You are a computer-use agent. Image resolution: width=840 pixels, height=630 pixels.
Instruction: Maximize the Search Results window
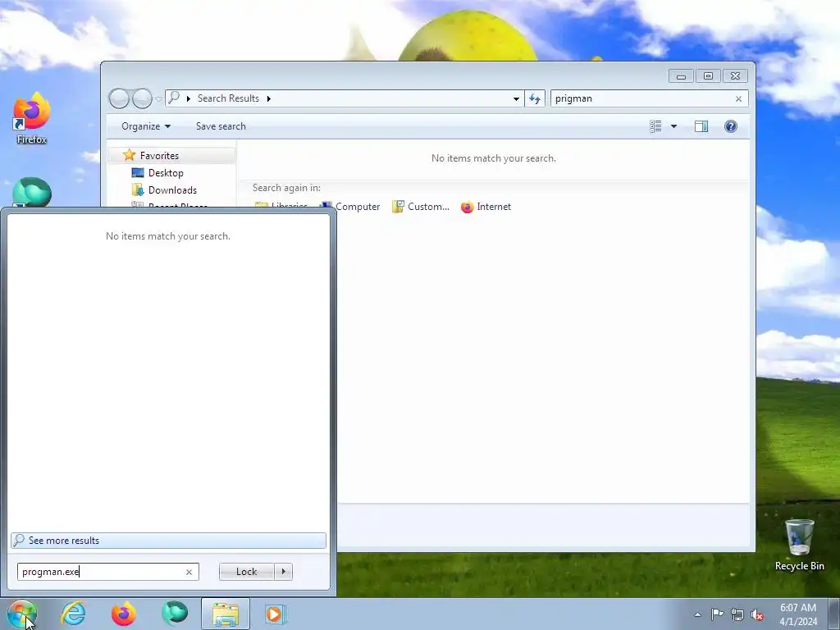(708, 76)
